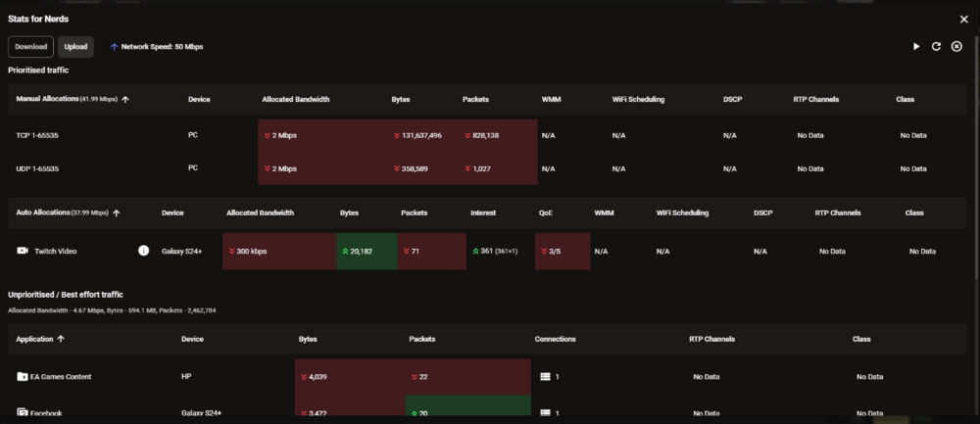The height and width of the screenshot is (424, 980).
Task: Close the Stats for Nerds dialog
Action: 963,19
